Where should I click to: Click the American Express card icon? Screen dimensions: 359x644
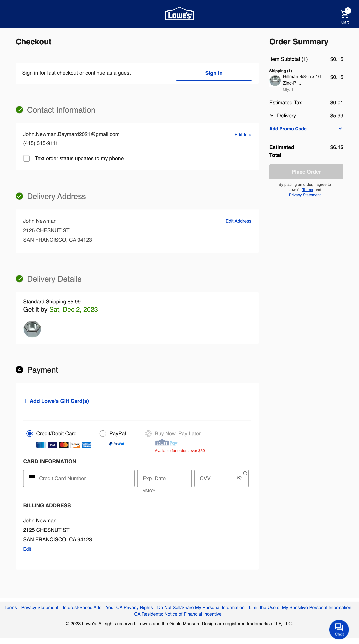click(x=87, y=445)
